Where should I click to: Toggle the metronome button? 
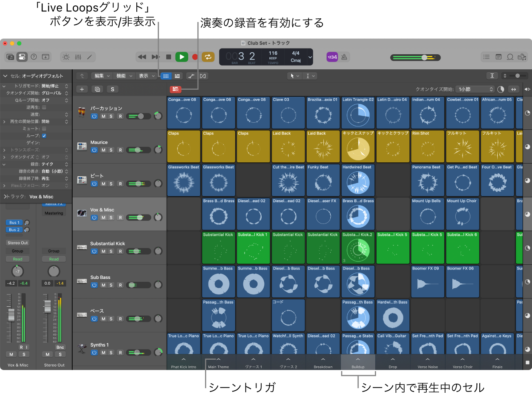click(344, 57)
